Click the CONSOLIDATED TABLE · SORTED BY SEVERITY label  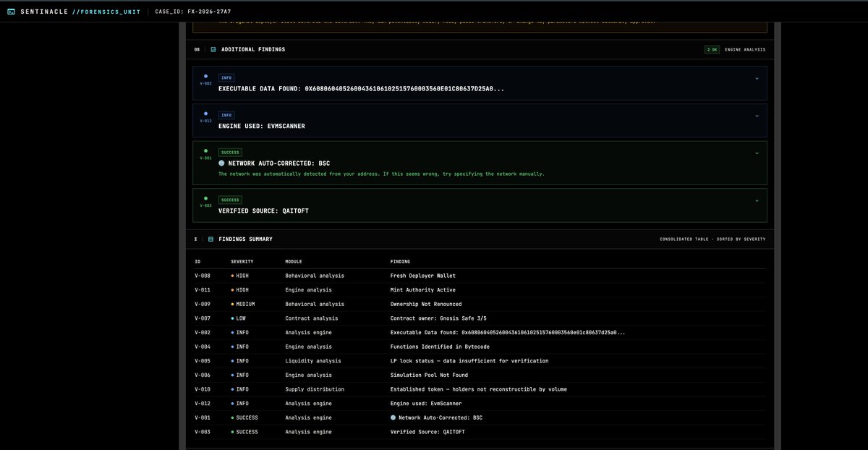(712, 239)
